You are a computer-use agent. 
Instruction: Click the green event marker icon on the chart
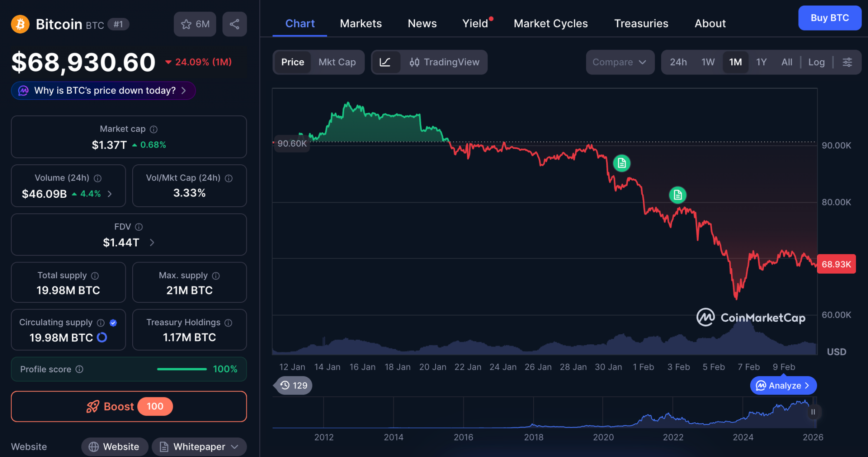pyautogui.click(x=621, y=163)
